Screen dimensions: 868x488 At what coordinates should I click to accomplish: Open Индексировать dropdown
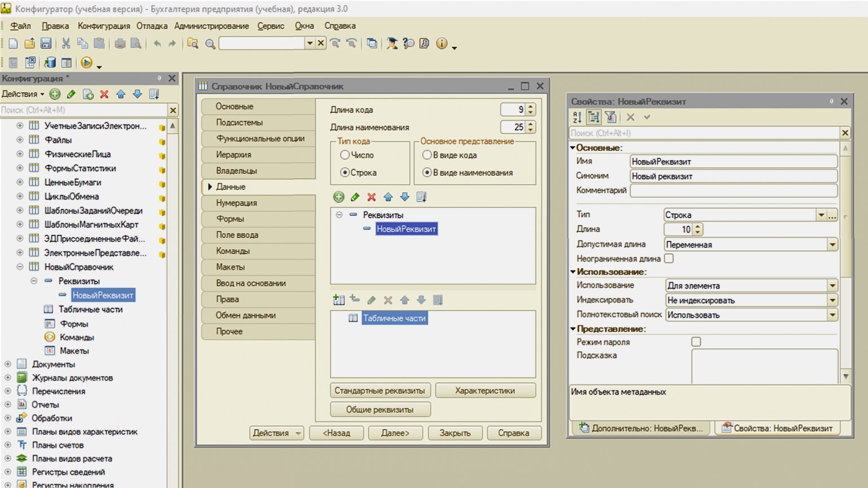pyautogui.click(x=832, y=300)
